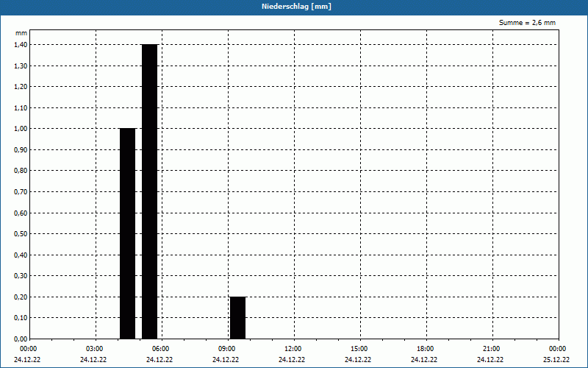Click the 0,10 y-axis value
This screenshot has width=588, height=368.
[x=21, y=318]
